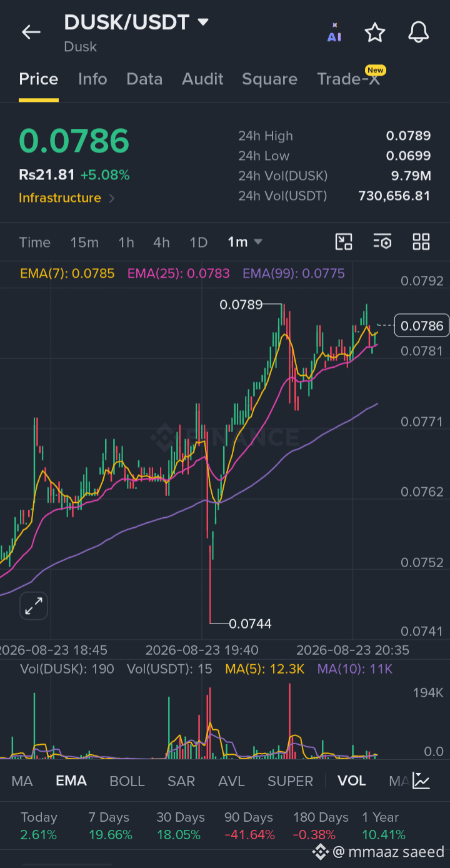Select the 15m interval
The image size is (450, 868).
coord(84,242)
